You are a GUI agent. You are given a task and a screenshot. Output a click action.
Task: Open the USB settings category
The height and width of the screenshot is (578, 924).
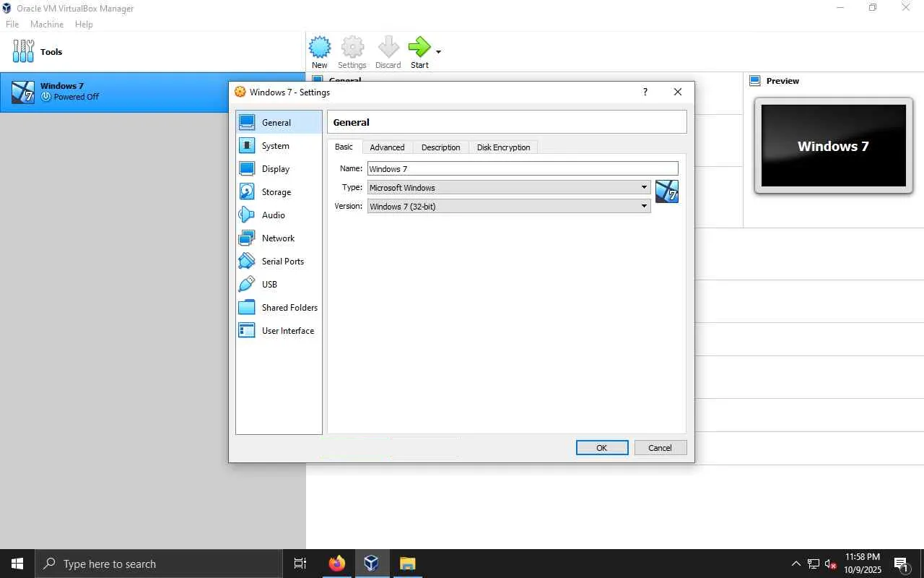click(279, 285)
